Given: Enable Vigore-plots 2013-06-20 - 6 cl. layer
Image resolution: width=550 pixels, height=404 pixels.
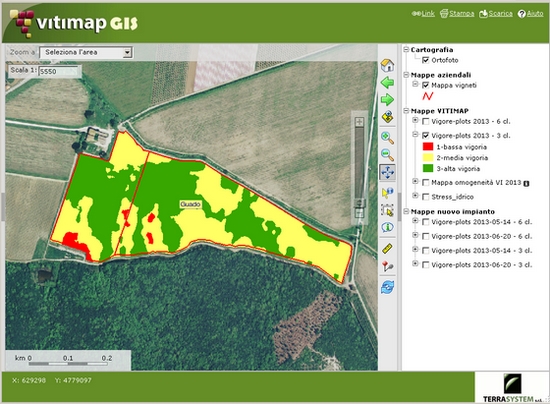Looking at the screenshot, I should (425, 236).
